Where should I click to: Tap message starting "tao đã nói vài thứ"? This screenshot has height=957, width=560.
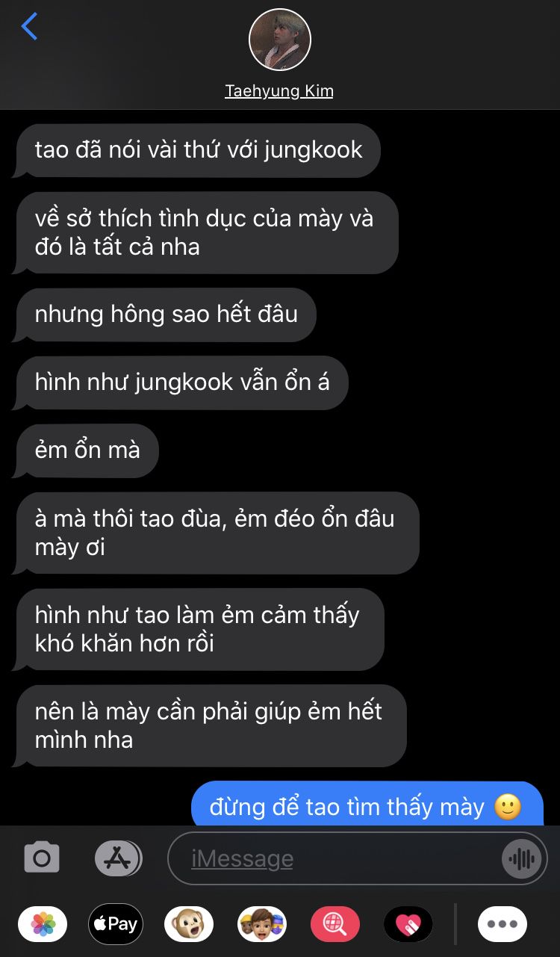click(x=198, y=149)
